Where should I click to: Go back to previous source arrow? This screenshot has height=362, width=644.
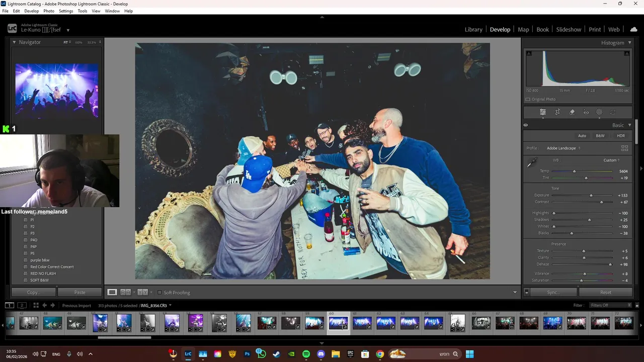click(x=44, y=305)
